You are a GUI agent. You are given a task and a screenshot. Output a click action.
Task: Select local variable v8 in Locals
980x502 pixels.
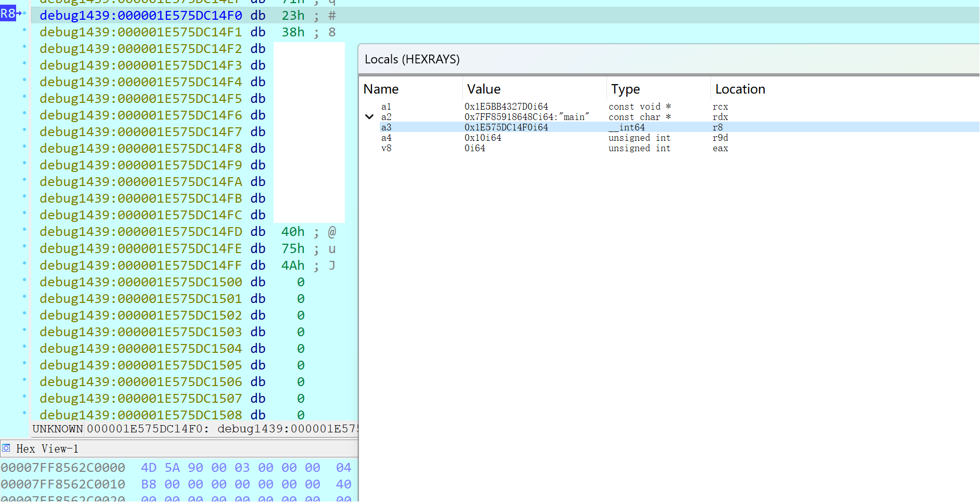tap(386, 148)
